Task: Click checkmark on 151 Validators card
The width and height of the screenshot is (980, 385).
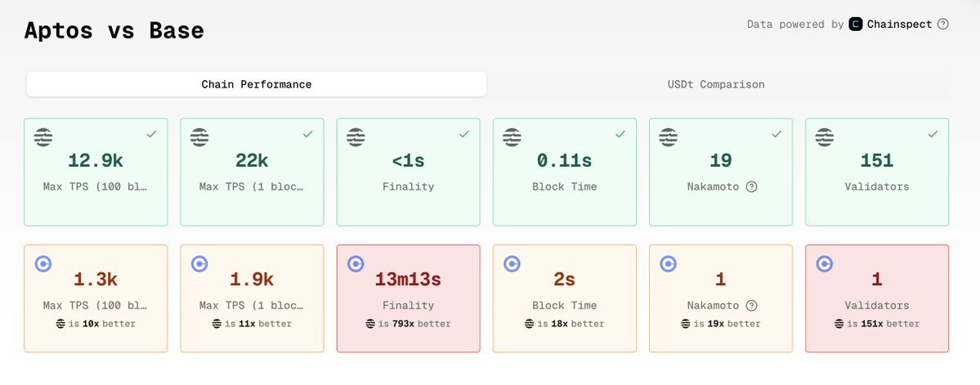Action: pyautogui.click(x=933, y=134)
